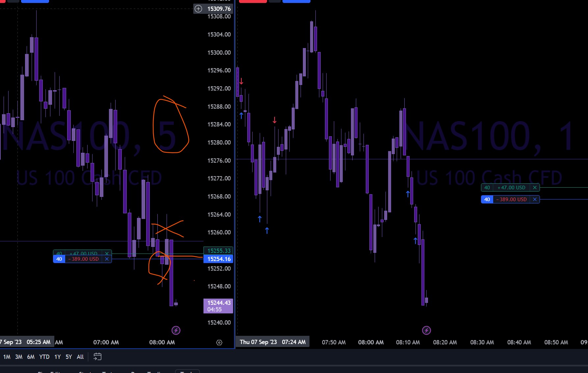
Task: Click 07:50 AM on the 1-minute time axis
Action: [x=334, y=342]
